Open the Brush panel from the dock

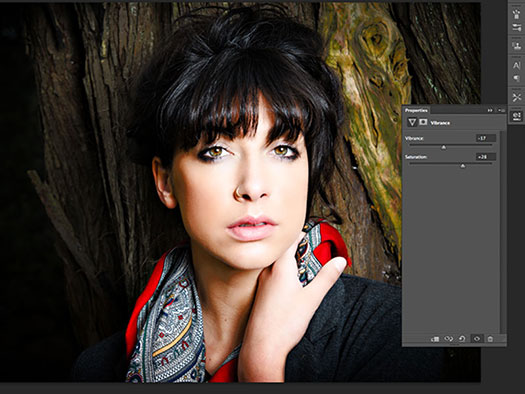(516, 13)
